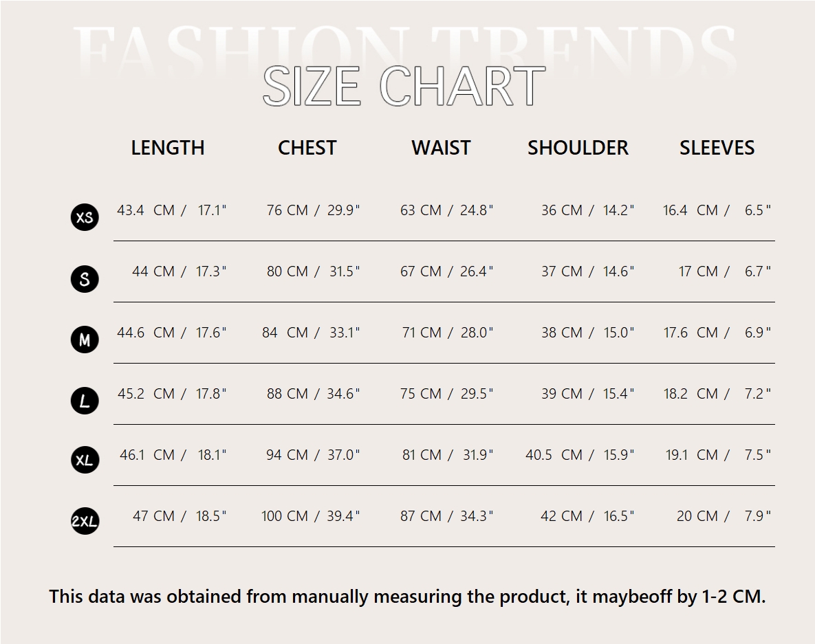Select the S size badge icon
The height and width of the screenshot is (644, 815).
pos(85,278)
